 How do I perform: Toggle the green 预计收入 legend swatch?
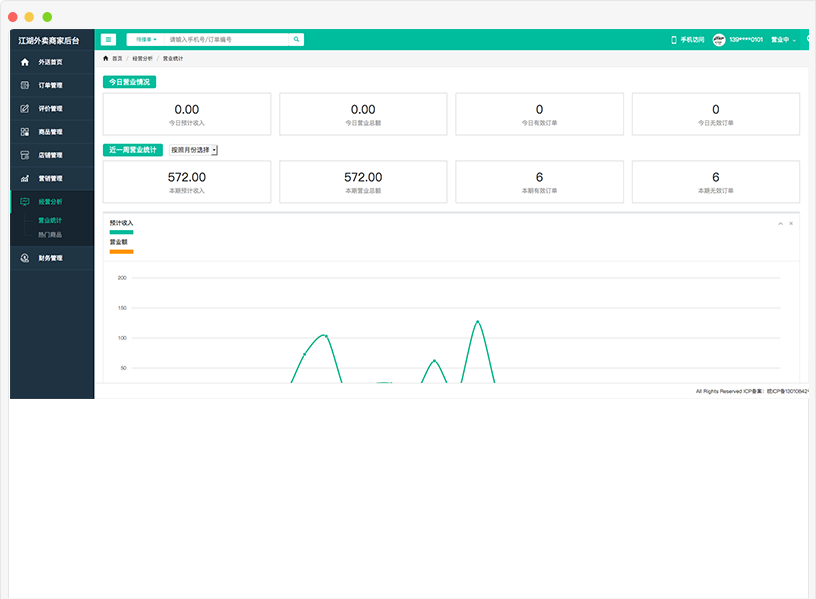tap(121, 232)
